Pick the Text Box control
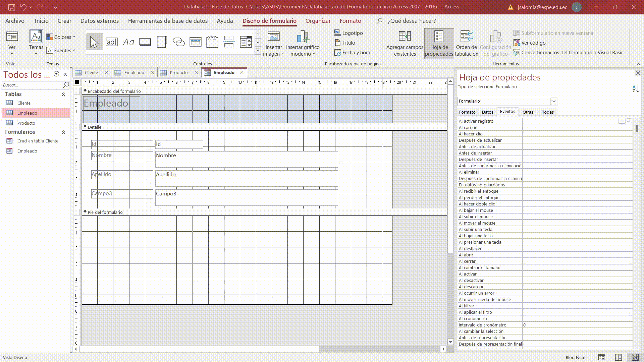Image resolution: width=644 pixels, height=362 pixels. coord(112,42)
